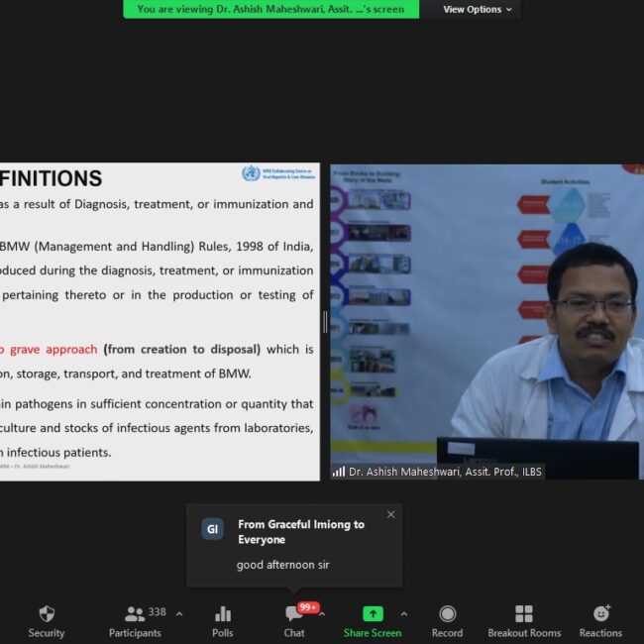Open Breakout Rooms

coord(524,621)
